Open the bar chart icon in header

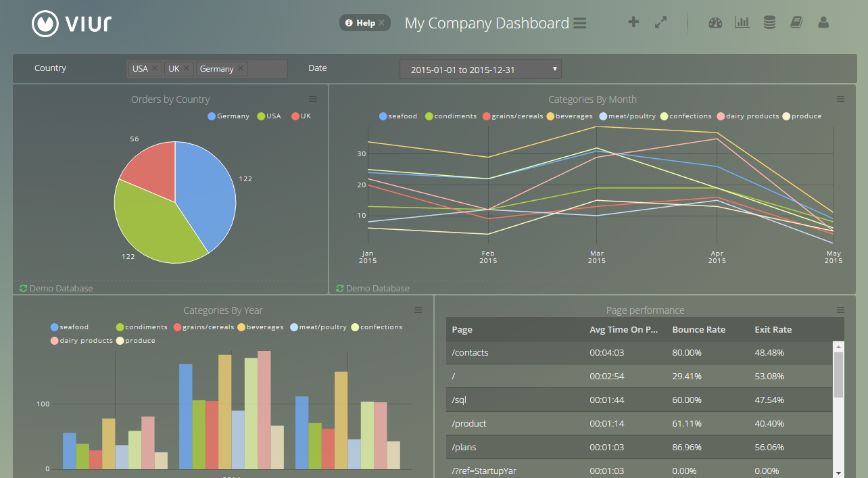click(x=742, y=22)
